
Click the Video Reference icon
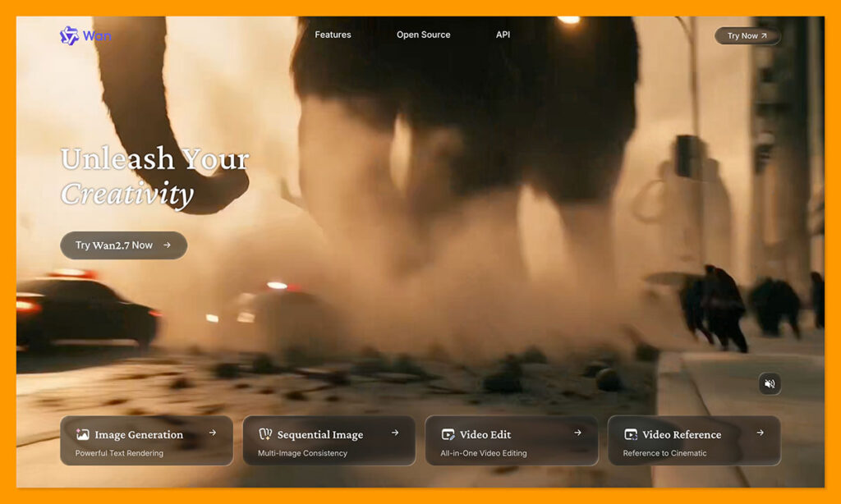(630, 434)
